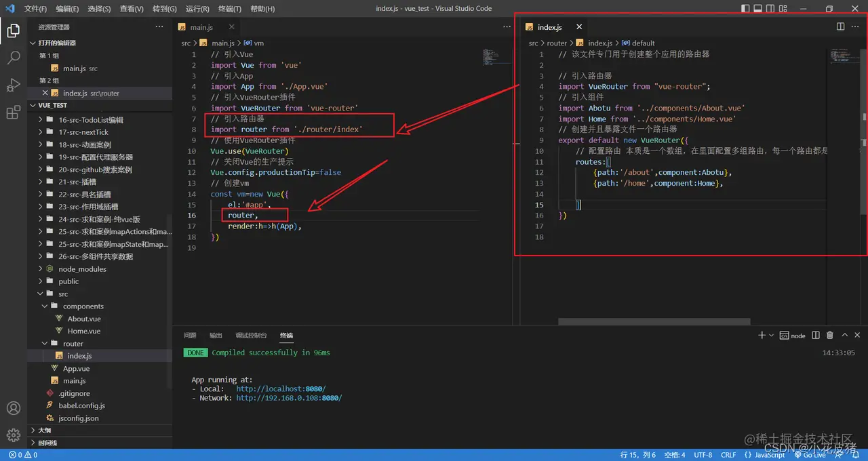Open the Search view in activity bar

pyautogui.click(x=13, y=58)
